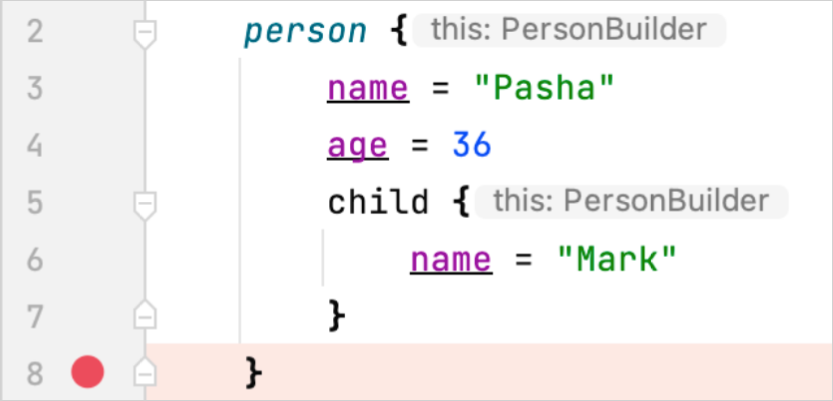Click the child function call
The image size is (833, 401).
coord(378,204)
